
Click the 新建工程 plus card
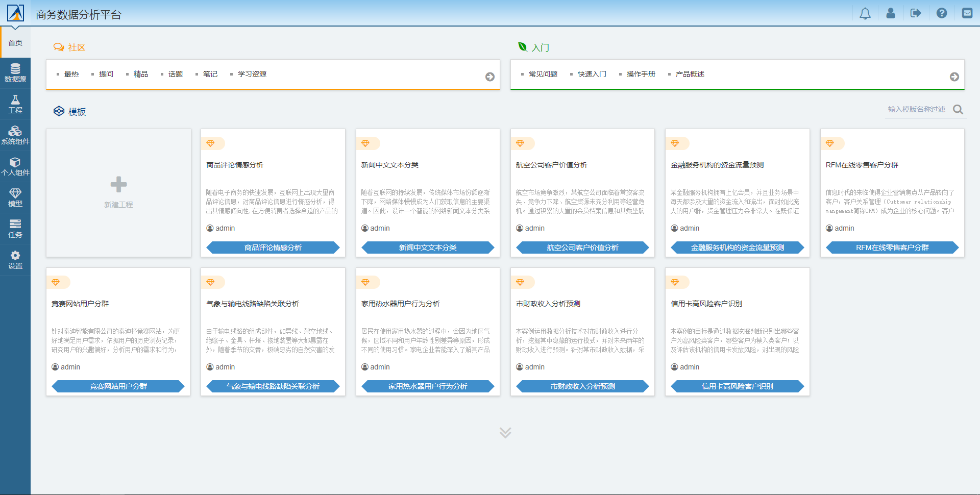pos(118,193)
